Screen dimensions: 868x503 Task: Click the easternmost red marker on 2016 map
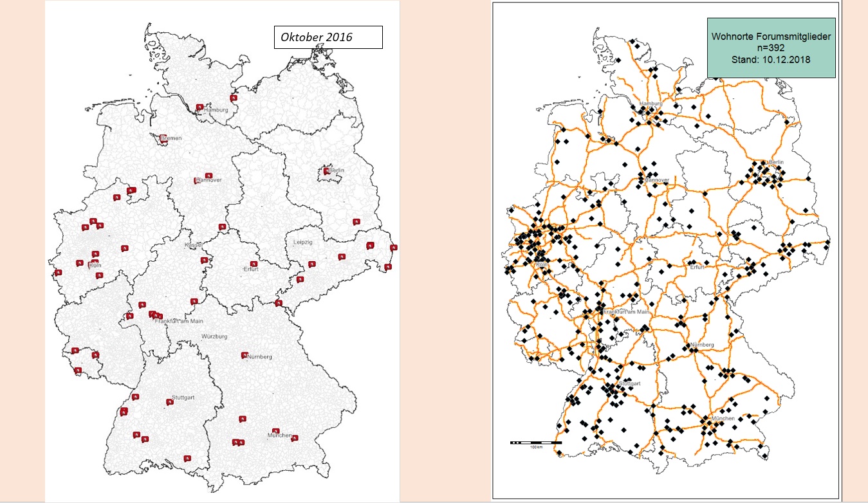(393, 248)
